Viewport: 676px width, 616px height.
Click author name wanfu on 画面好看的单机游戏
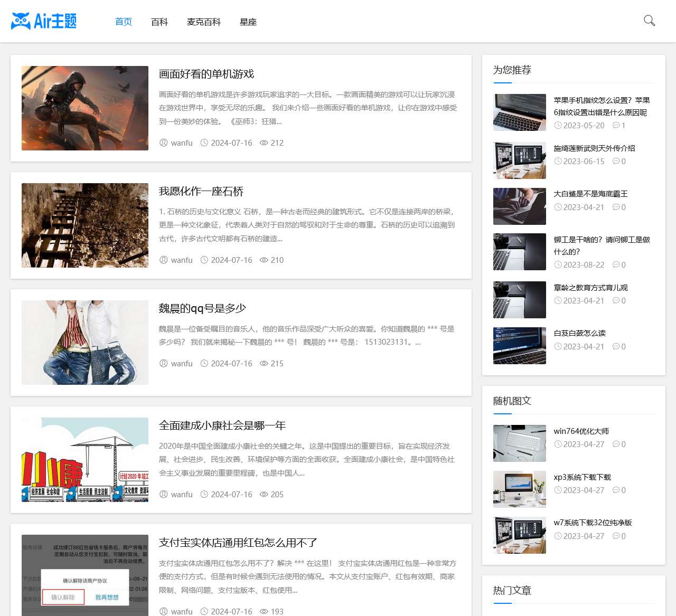[x=182, y=143]
